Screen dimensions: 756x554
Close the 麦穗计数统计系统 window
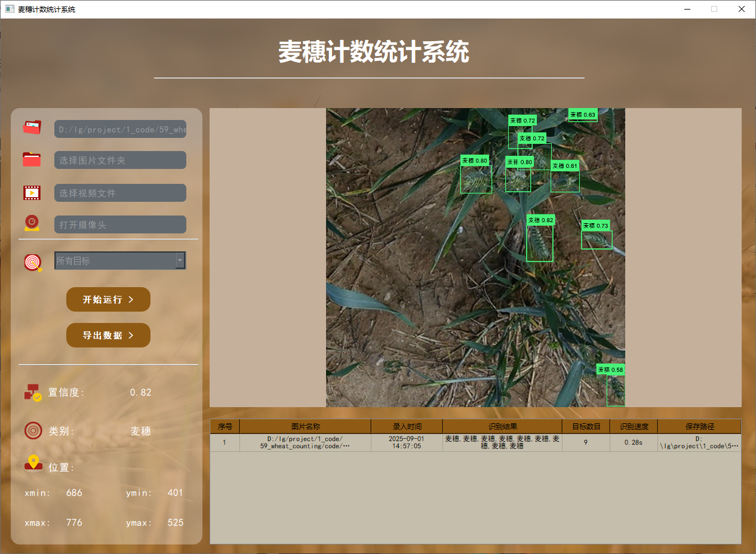pos(742,9)
